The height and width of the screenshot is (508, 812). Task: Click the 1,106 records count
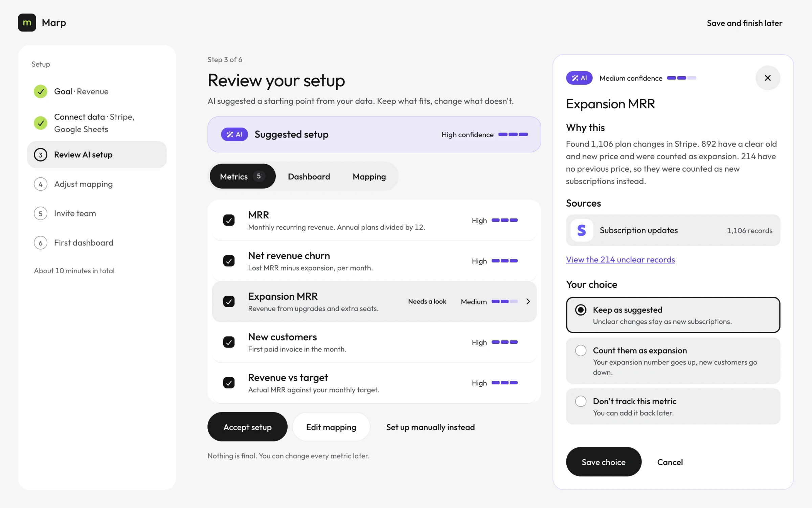click(749, 231)
